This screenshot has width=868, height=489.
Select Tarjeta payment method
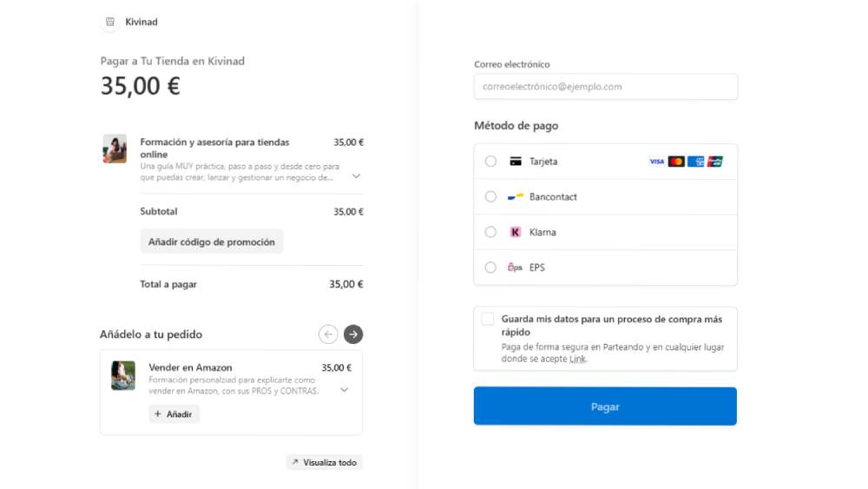tap(490, 162)
